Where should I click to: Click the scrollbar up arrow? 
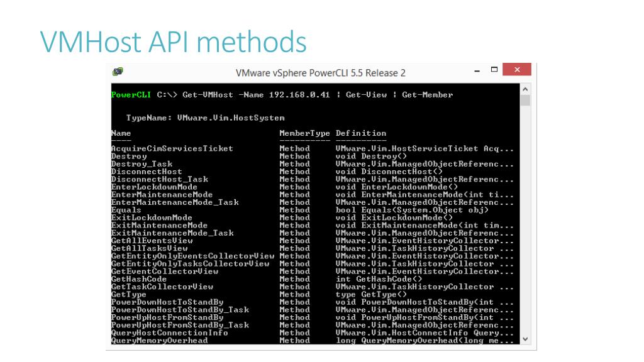click(x=525, y=89)
